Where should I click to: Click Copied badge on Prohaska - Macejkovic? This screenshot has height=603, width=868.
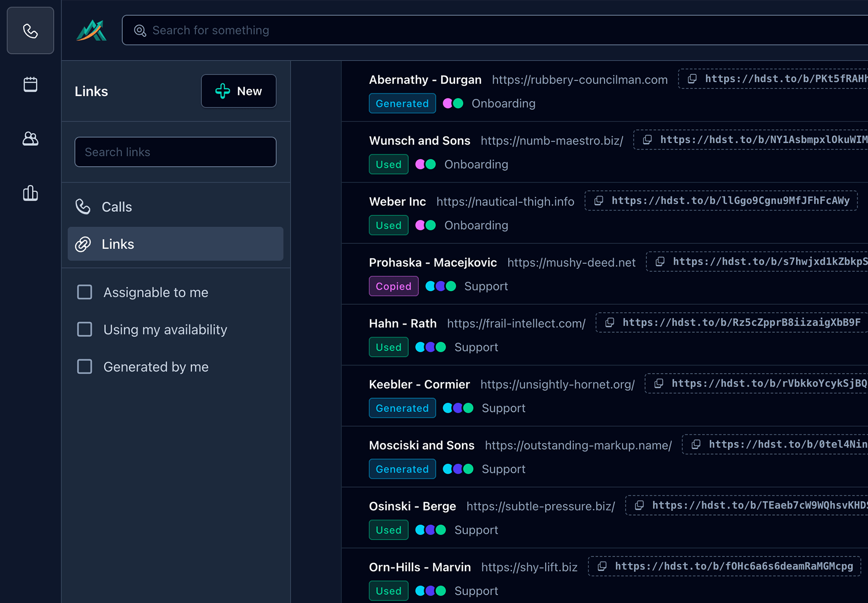(393, 286)
